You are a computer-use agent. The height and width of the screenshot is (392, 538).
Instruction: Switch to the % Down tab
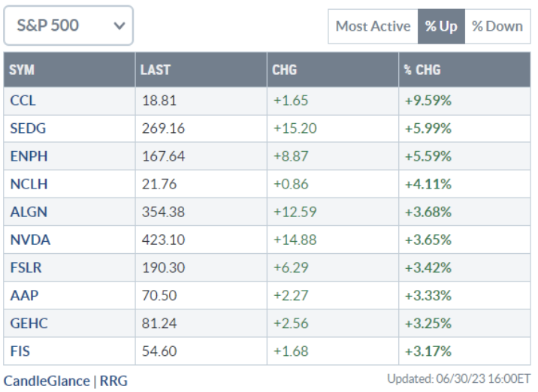pyautogui.click(x=497, y=26)
